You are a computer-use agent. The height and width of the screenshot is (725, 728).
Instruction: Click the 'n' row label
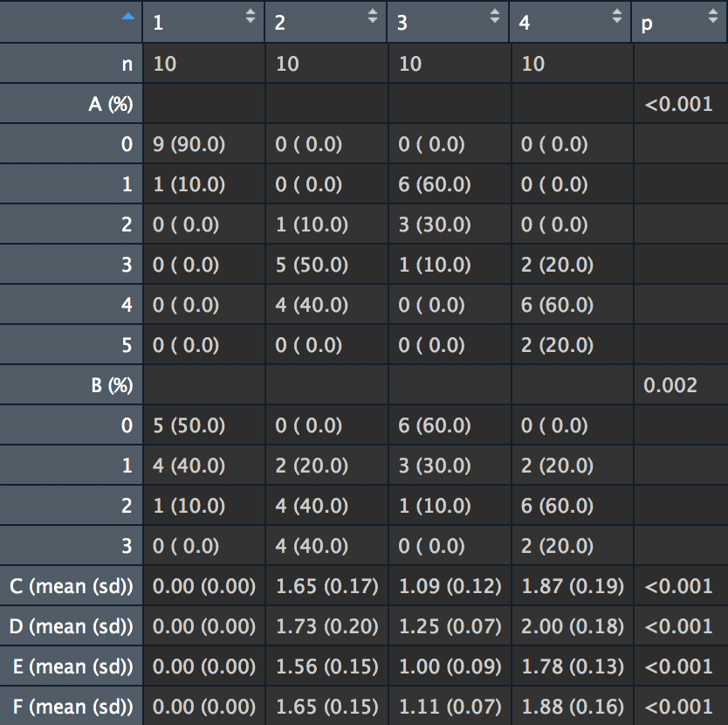(71, 63)
